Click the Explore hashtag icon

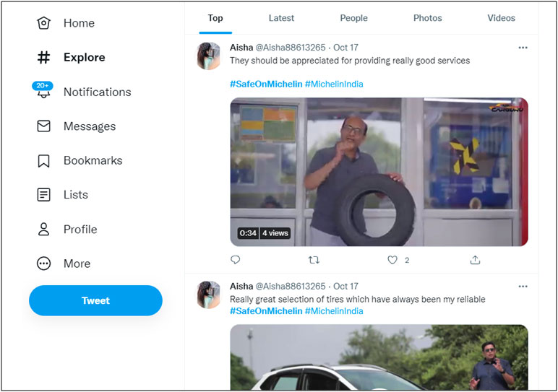coord(44,58)
